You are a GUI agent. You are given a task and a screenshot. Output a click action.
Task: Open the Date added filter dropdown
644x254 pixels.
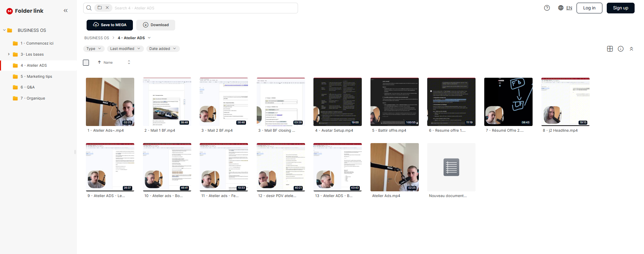point(163,49)
